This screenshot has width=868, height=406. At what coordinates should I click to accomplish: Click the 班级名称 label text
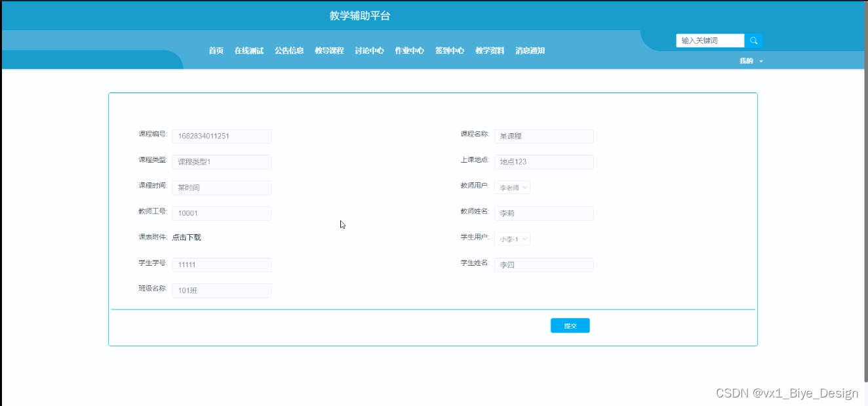click(153, 288)
